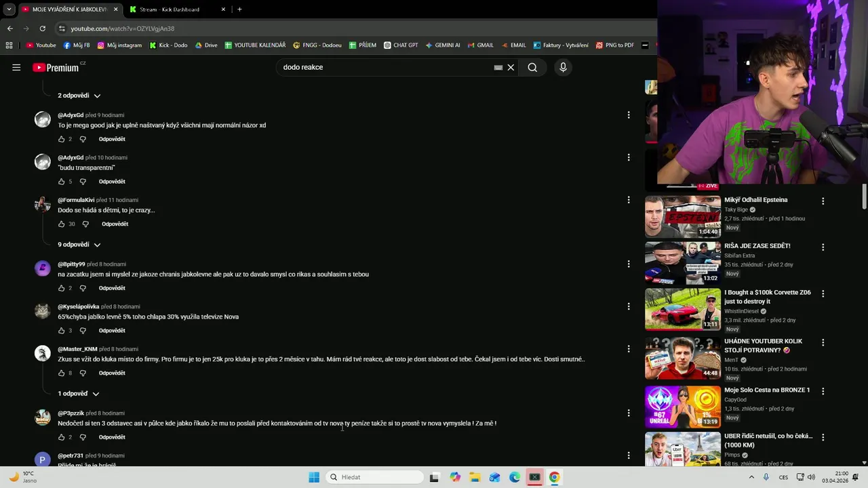Image resolution: width=868 pixels, height=488 pixels.
Task: Open the YouTube hamburger guide menu
Action: [16, 67]
